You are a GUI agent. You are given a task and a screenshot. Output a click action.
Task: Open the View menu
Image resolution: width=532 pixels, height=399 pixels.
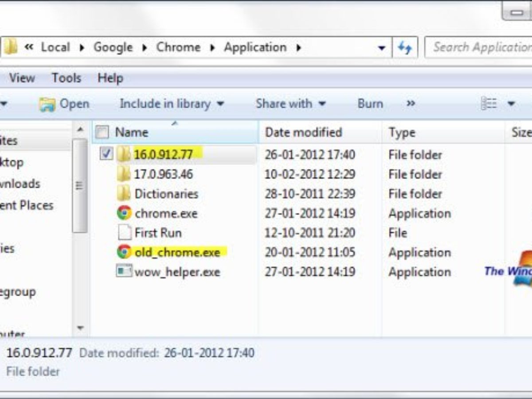[x=22, y=78]
